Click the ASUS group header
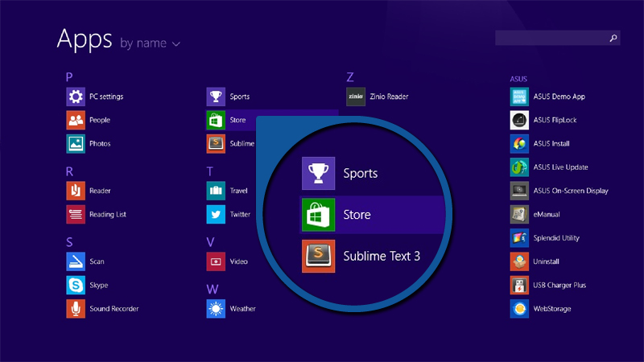The width and height of the screenshot is (644, 362). click(518, 79)
